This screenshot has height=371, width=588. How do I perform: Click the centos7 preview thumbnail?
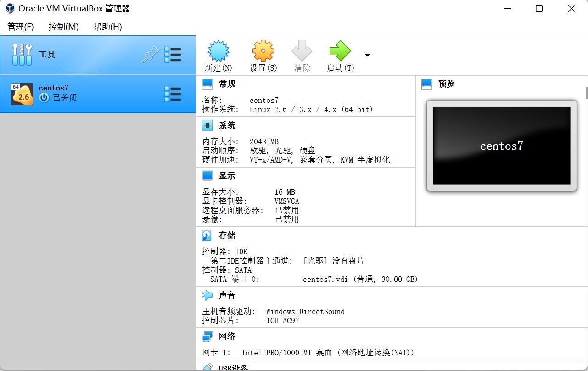coord(502,146)
